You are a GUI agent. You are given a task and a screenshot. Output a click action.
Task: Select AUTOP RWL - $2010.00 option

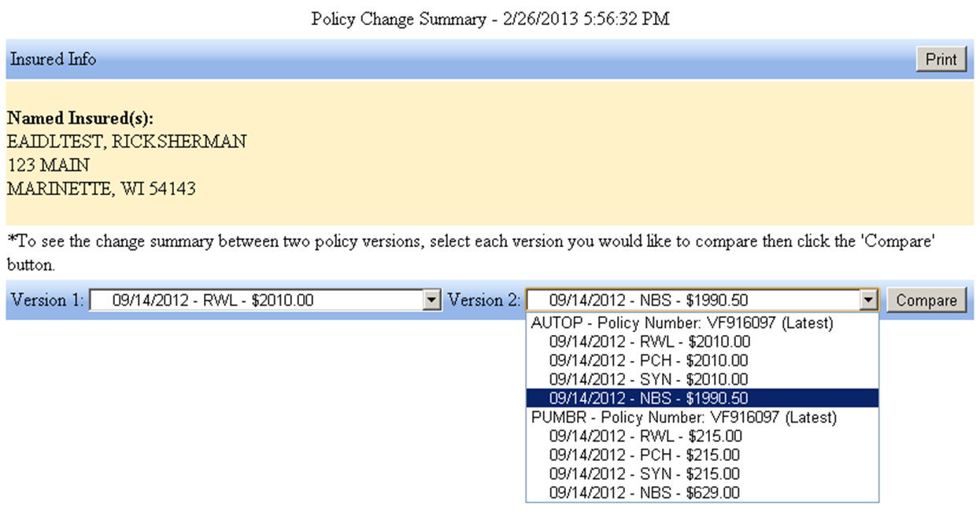click(x=702, y=341)
